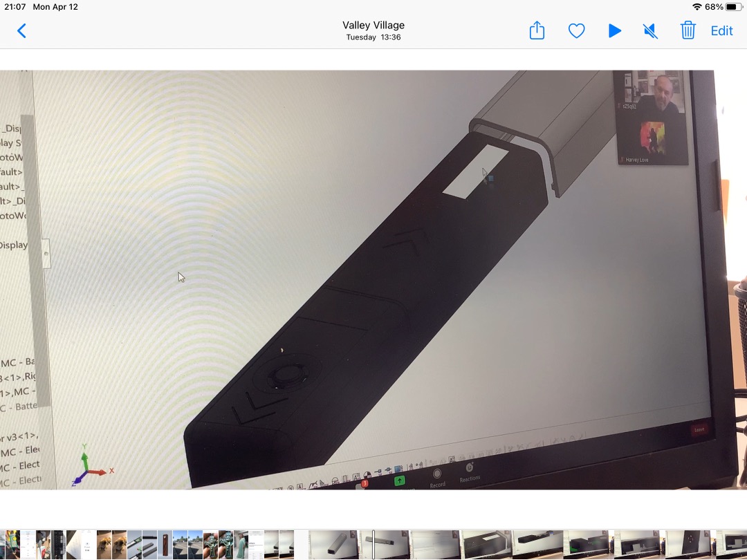
Task: Favorite this video with the heart
Action: tap(576, 31)
